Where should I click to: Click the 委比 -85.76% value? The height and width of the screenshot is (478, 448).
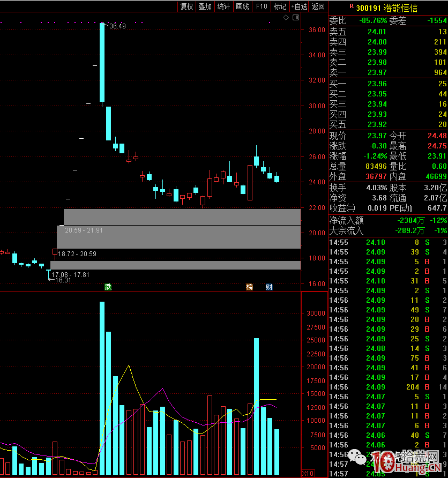click(373, 20)
